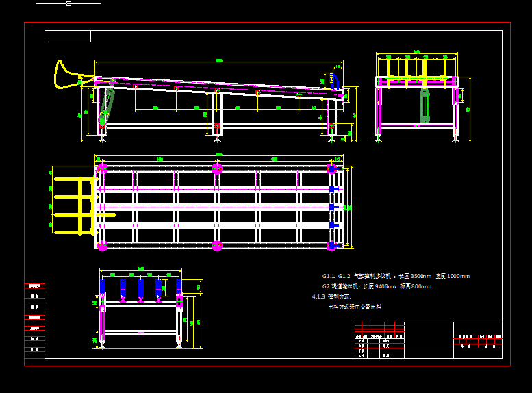532x393 pixels.
Task: Select the slanted green cylinder under the side view's left end
Action: click(107, 102)
